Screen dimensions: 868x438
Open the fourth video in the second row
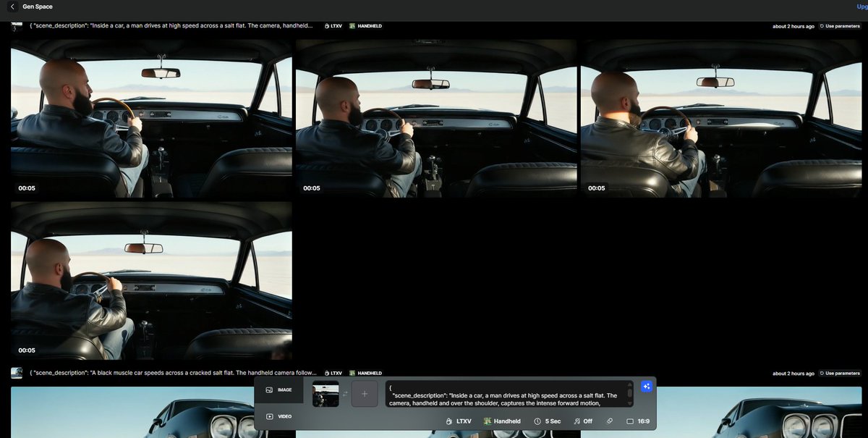151,281
